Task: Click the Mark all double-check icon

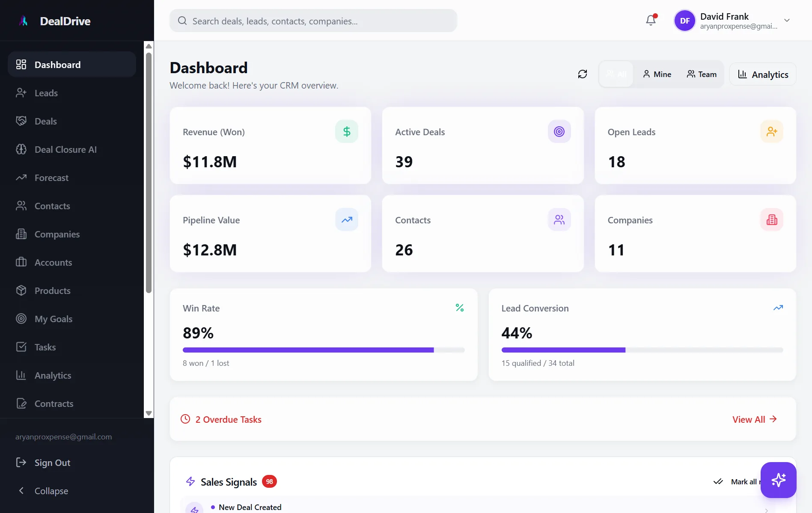Action: click(718, 481)
